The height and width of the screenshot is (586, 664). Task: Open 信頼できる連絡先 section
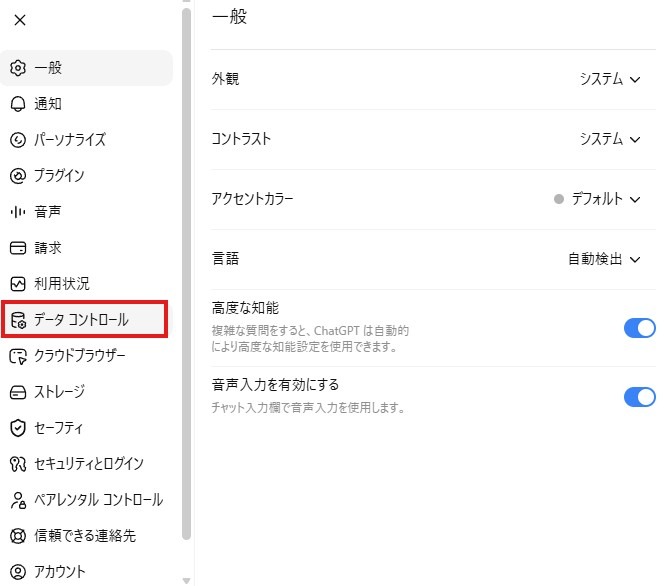click(x=86, y=536)
